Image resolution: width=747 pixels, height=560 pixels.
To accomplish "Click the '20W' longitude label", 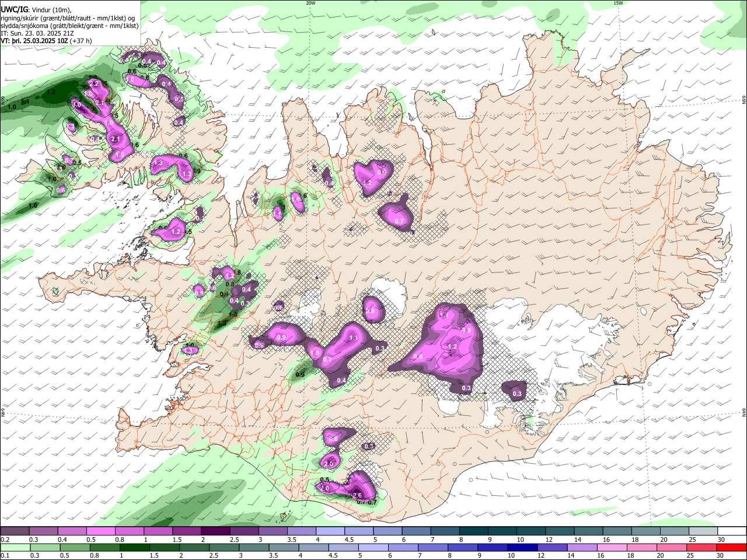I will [x=310, y=3].
